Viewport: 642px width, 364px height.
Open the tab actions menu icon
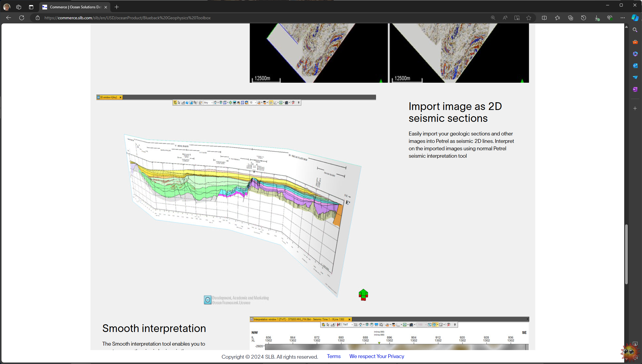31,7
